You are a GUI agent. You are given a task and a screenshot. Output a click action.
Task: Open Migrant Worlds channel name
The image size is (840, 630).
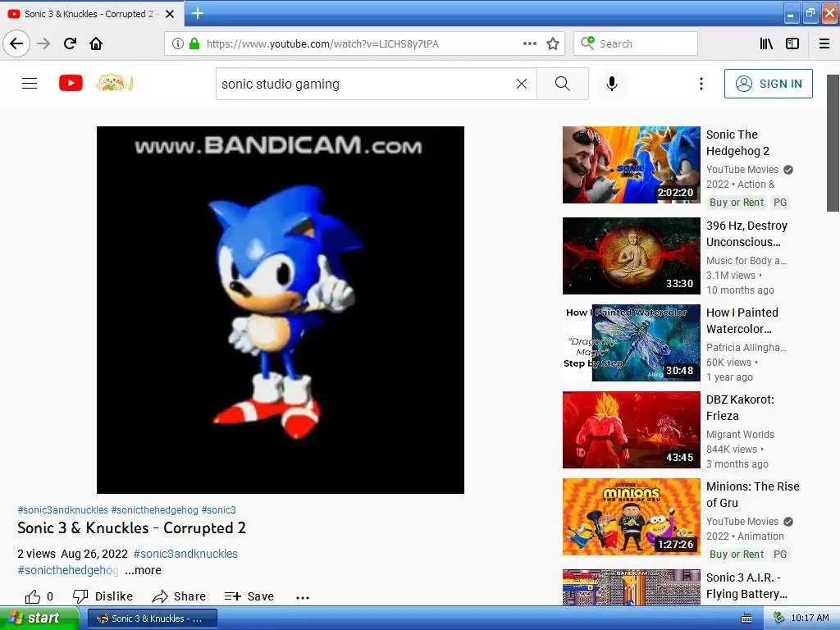pyautogui.click(x=740, y=435)
